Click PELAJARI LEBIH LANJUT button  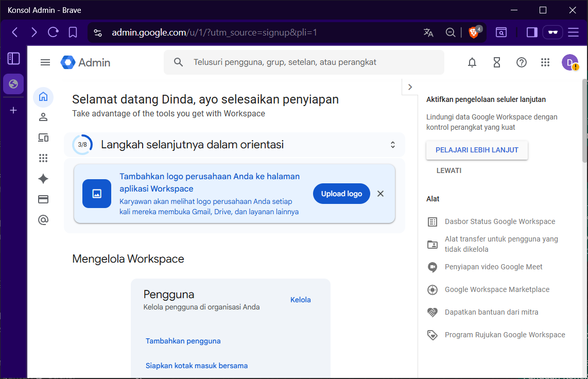(477, 150)
